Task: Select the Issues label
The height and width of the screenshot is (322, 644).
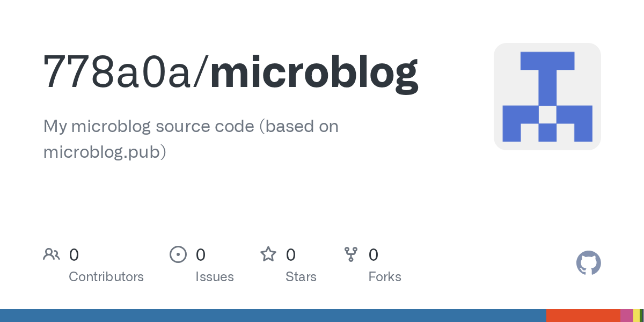Action: pos(215,277)
